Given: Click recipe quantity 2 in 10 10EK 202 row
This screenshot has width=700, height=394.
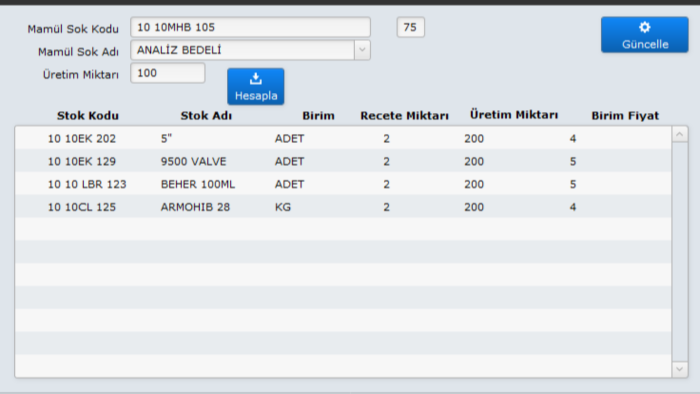Looking at the screenshot, I should [386, 138].
